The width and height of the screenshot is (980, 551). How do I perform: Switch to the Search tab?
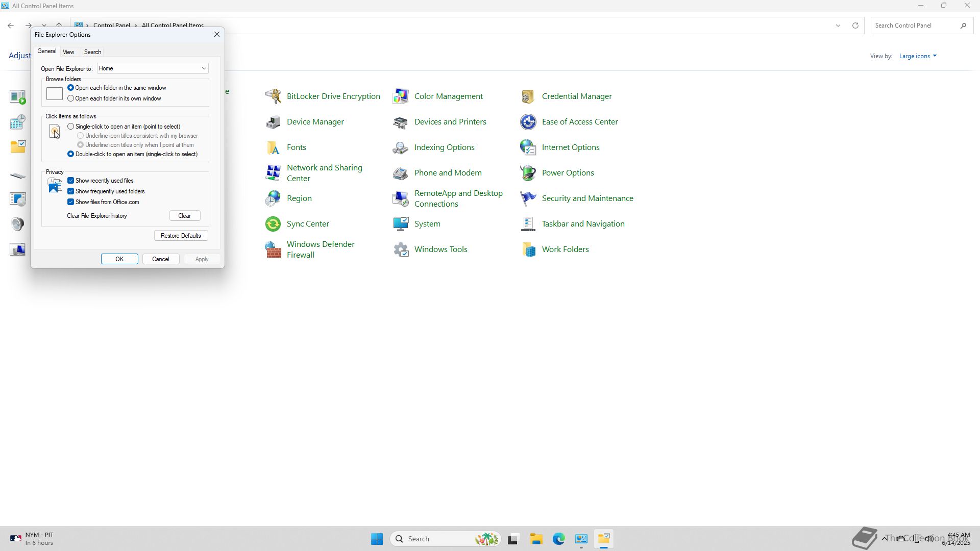click(x=92, y=52)
